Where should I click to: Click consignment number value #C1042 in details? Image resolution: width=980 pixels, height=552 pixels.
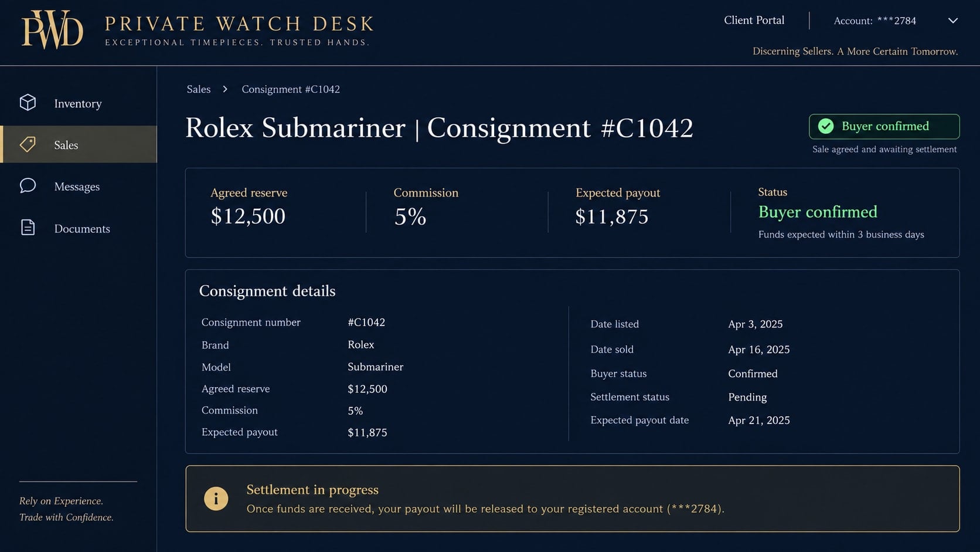coord(366,322)
